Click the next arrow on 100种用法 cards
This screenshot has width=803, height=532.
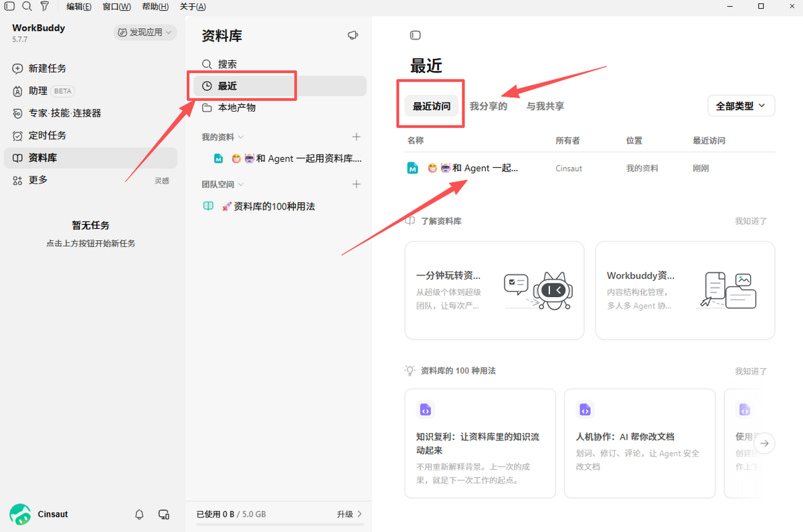point(765,443)
